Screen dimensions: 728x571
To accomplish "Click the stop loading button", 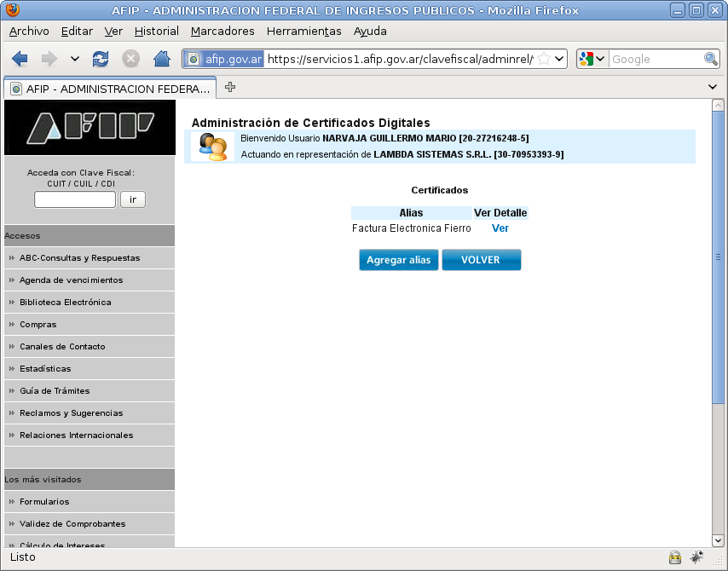I will (x=131, y=59).
